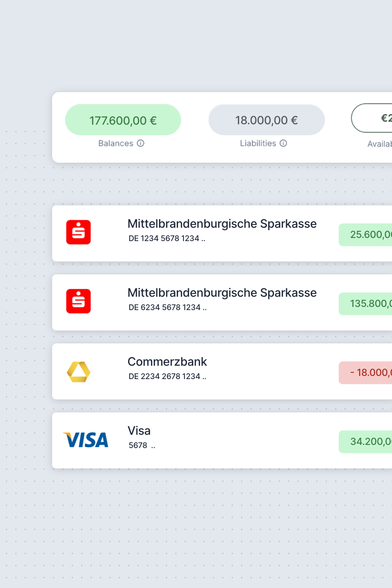Click the Liabilities label text
392x588 pixels.
coord(258,143)
